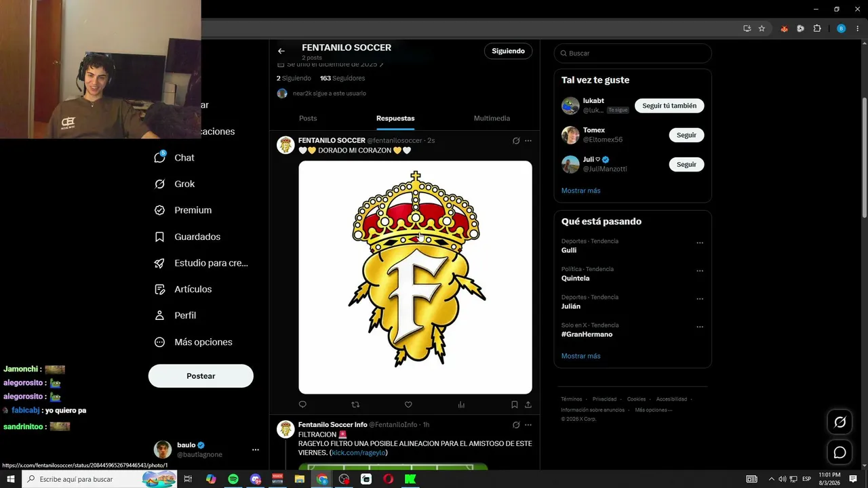Open the Windows Start menu

11,479
